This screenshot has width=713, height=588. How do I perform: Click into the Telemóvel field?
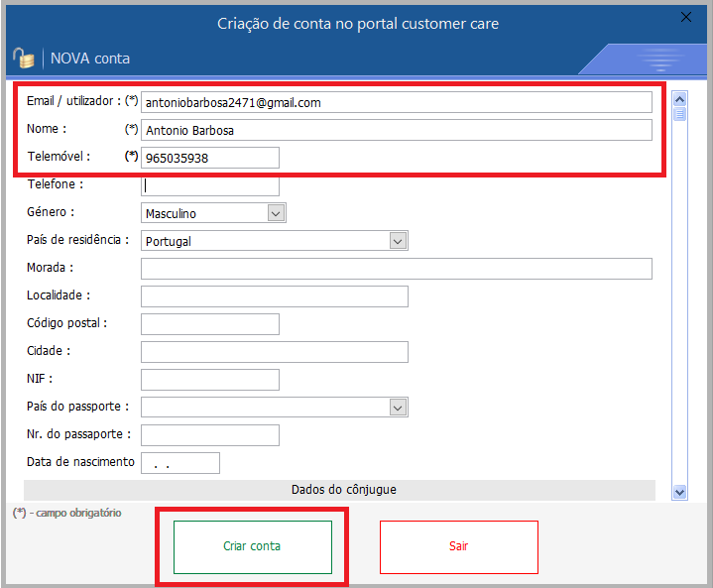[x=210, y=158]
